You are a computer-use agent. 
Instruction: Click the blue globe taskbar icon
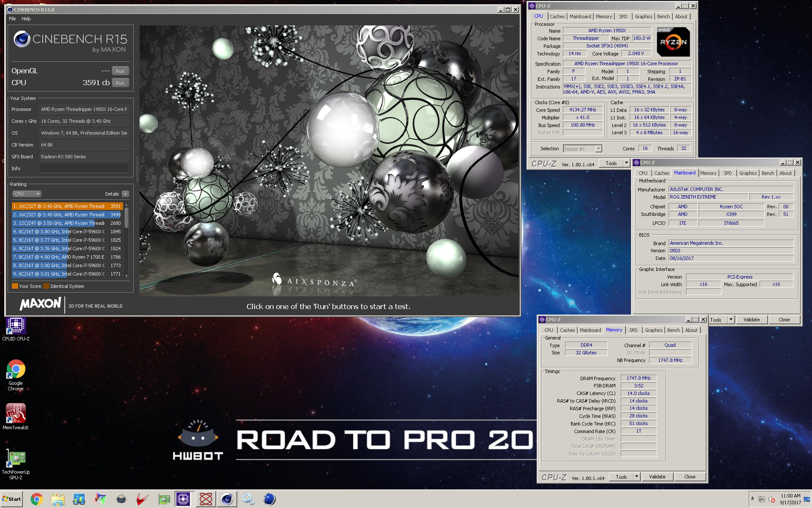coord(269,500)
